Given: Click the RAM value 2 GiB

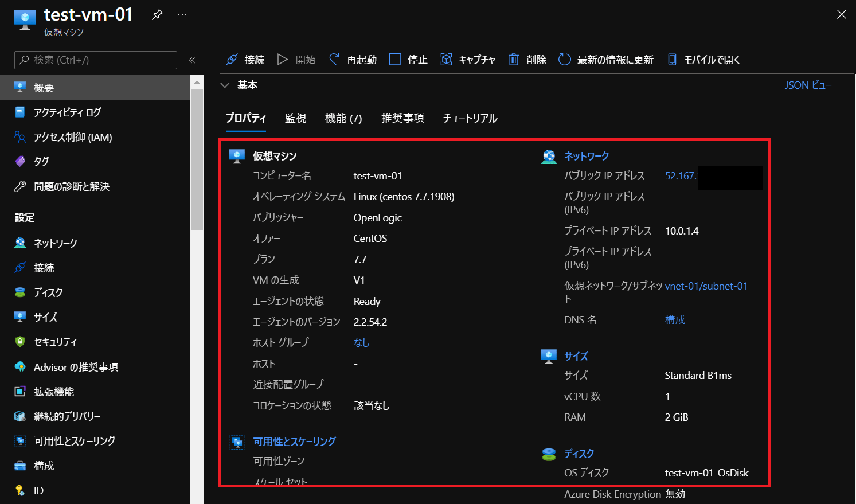Looking at the screenshot, I should tap(677, 417).
